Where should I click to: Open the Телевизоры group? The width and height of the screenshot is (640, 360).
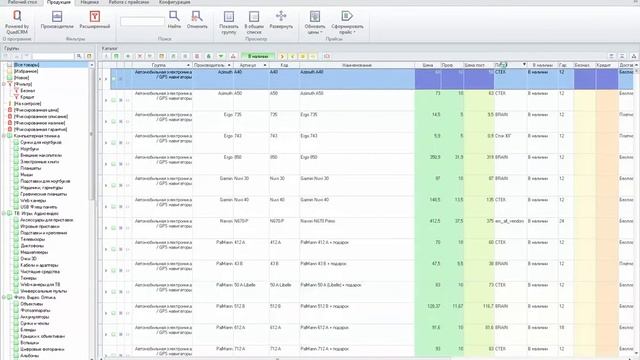(x=33, y=239)
